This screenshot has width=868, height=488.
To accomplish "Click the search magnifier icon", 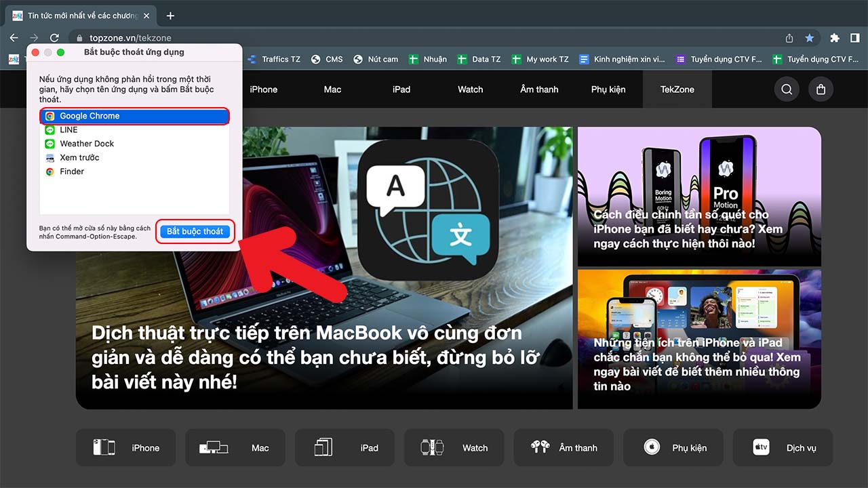I will click(787, 89).
